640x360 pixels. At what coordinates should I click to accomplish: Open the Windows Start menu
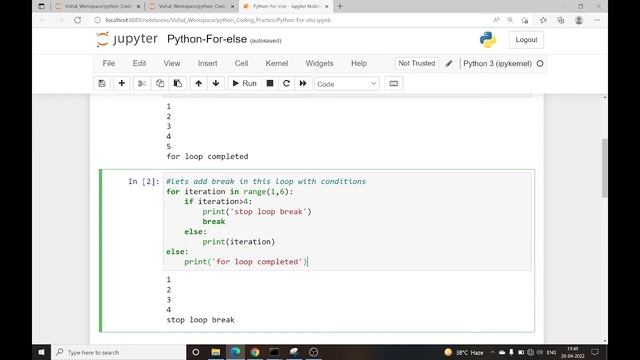click(41, 352)
